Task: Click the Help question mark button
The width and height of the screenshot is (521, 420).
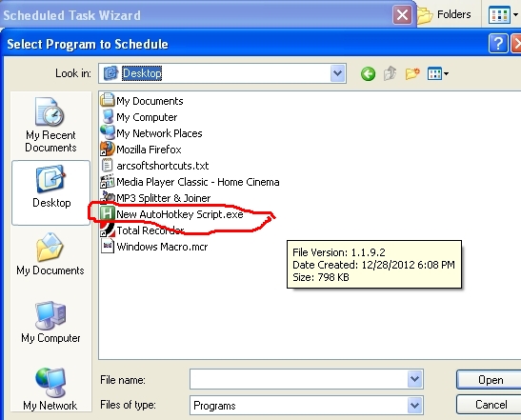Action: click(x=498, y=43)
